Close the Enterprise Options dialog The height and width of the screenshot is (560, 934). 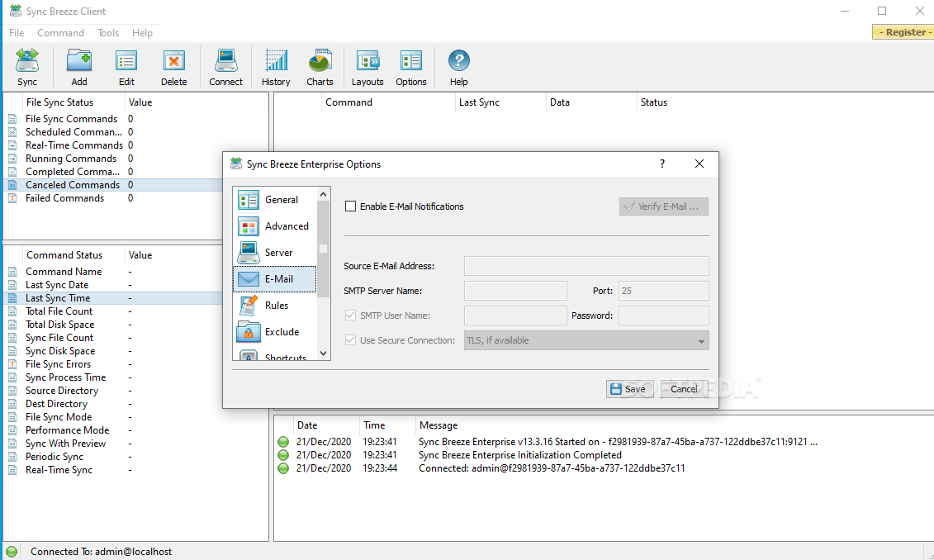(x=699, y=164)
